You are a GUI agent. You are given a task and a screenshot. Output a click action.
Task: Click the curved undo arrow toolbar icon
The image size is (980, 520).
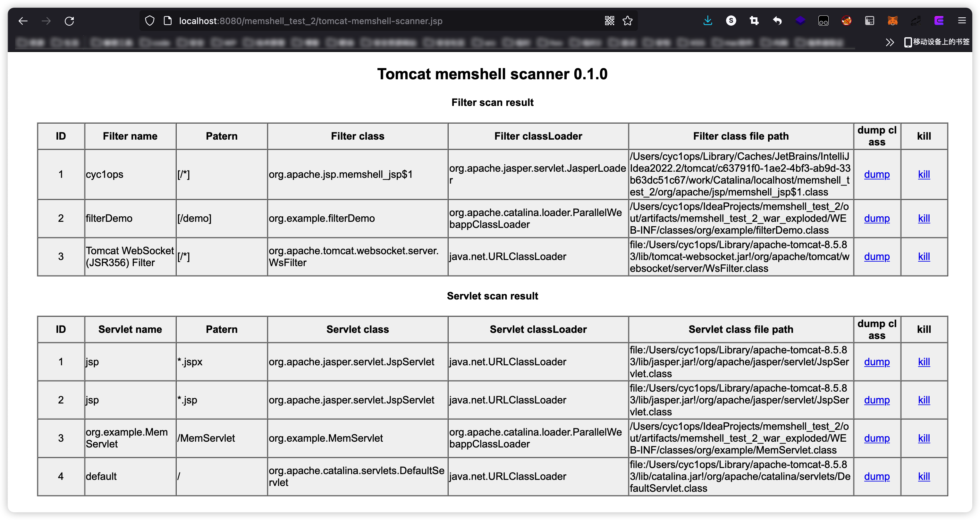point(777,21)
